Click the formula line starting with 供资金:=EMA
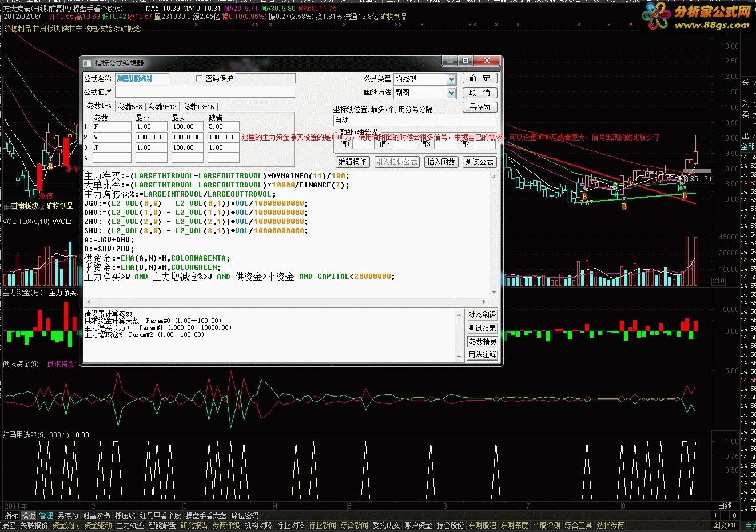Viewport: 756px width, 532px height. tap(156, 258)
